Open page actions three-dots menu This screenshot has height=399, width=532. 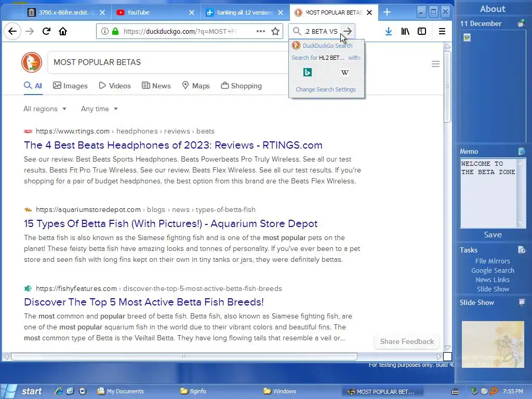tap(261, 31)
